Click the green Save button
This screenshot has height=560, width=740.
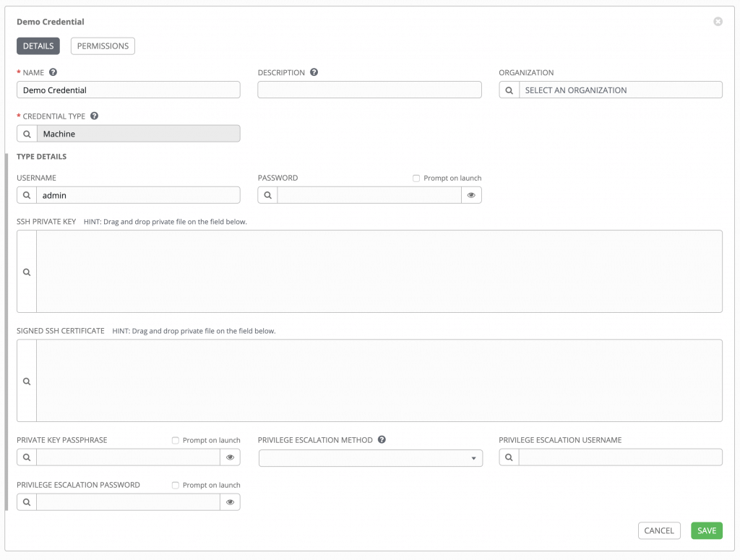707,530
